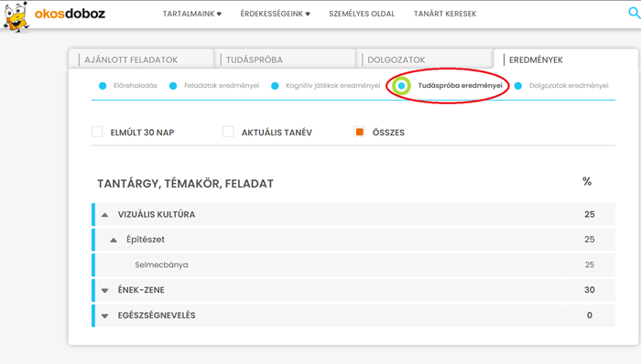Open the Selmecbánya task row

(x=353, y=265)
